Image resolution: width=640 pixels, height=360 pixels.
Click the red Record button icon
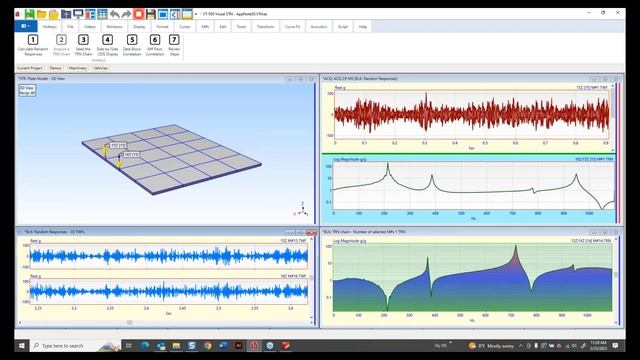[139, 14]
